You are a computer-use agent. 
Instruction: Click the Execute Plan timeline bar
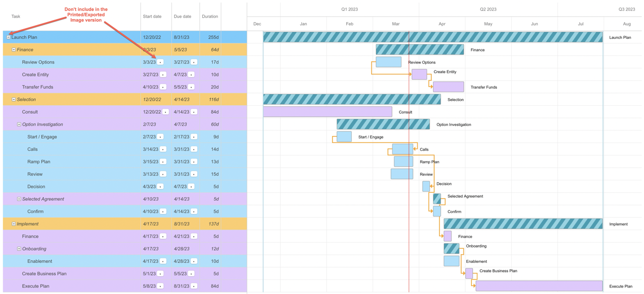(x=538, y=286)
